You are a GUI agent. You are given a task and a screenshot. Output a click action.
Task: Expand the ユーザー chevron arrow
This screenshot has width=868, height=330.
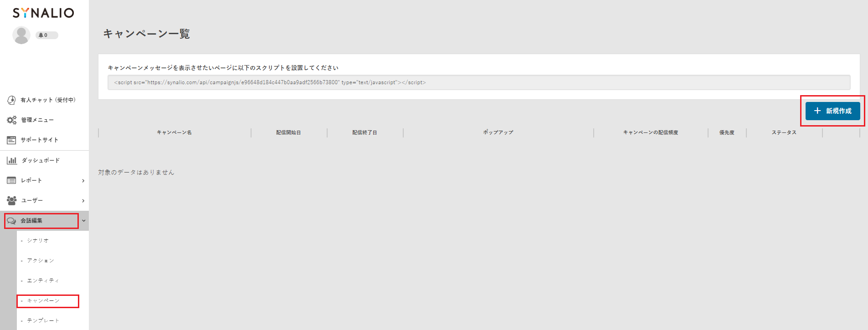point(83,201)
